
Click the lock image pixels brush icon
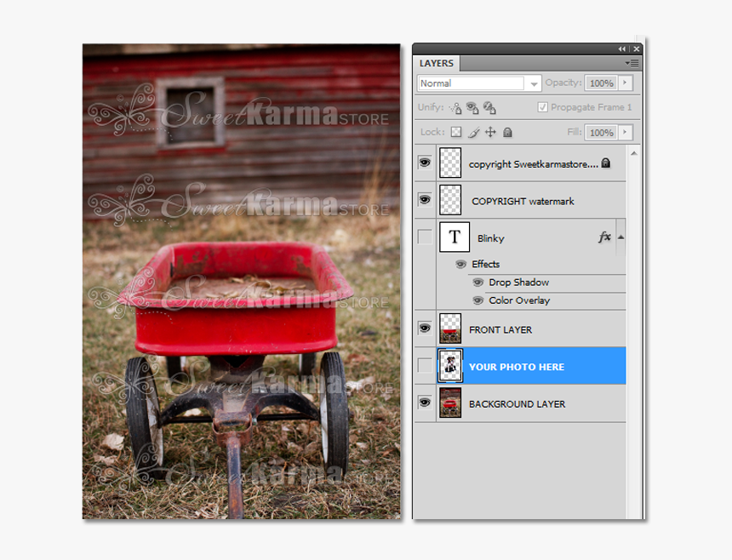click(473, 133)
